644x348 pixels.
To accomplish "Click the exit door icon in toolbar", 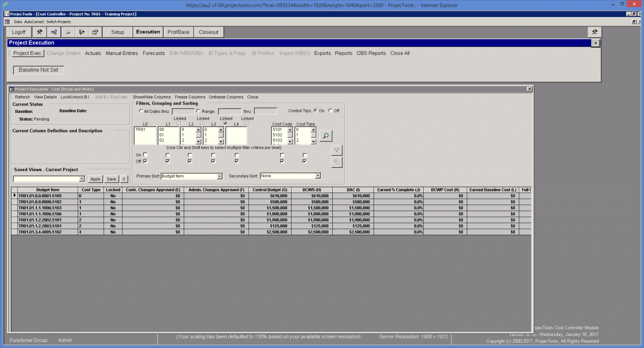I will (82, 32).
